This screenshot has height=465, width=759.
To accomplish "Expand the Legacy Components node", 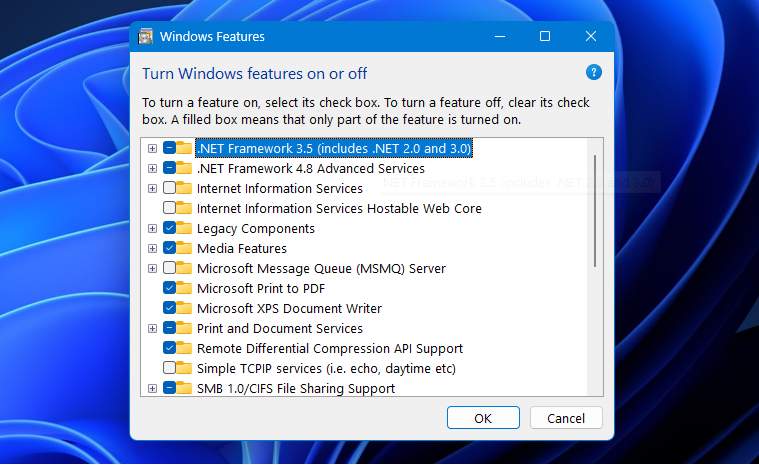I will tap(152, 228).
